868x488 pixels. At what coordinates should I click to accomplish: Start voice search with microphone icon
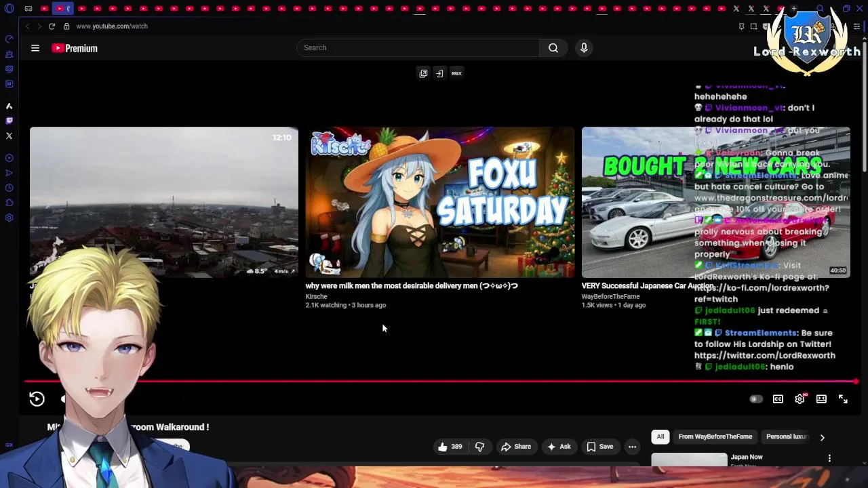pos(584,47)
